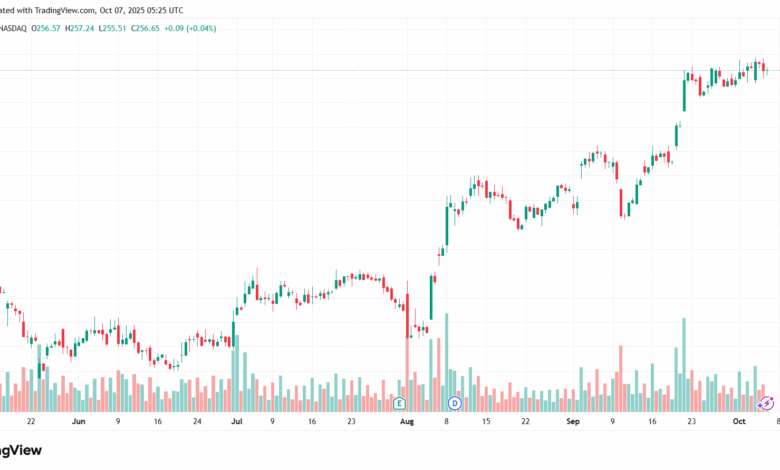Image resolution: width=780 pixels, height=470 pixels.
Task: Click the TradingView logo at bottom left
Action: (20, 451)
